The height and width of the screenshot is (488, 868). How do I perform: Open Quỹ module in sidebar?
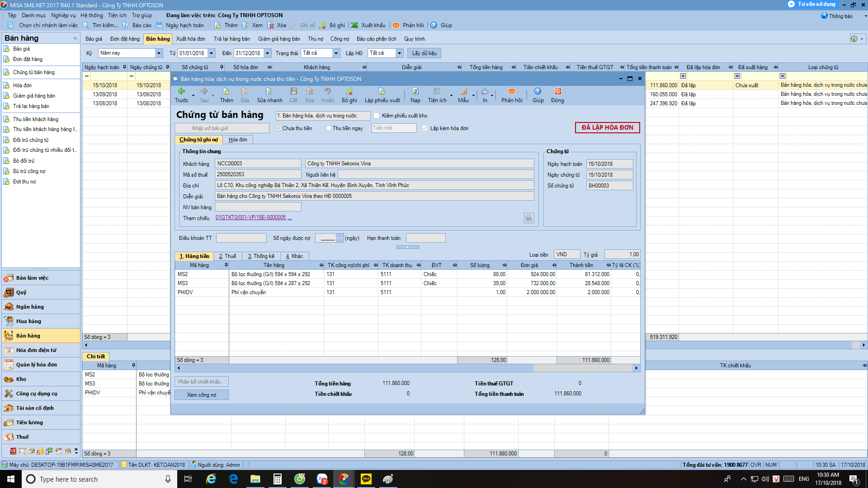pos(41,292)
